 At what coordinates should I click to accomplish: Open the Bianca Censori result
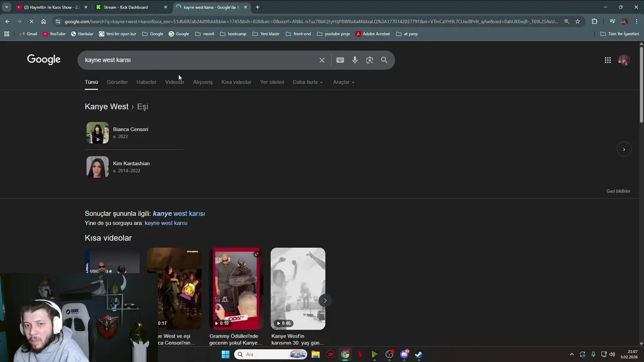coord(134,133)
